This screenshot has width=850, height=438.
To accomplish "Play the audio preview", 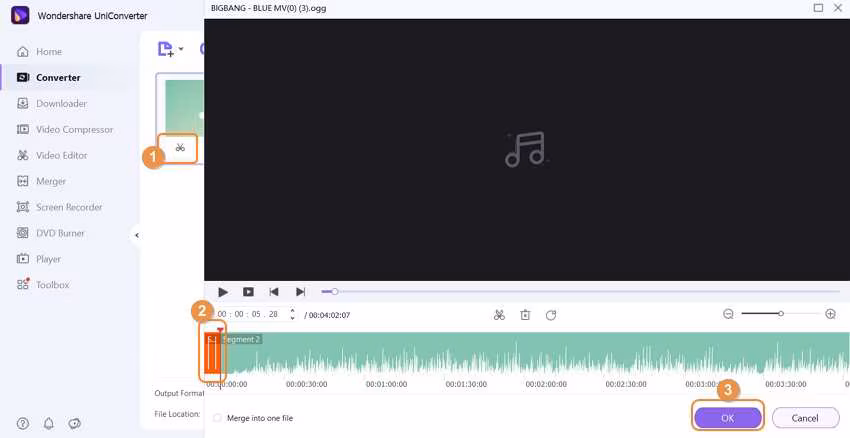I will pyautogui.click(x=223, y=292).
